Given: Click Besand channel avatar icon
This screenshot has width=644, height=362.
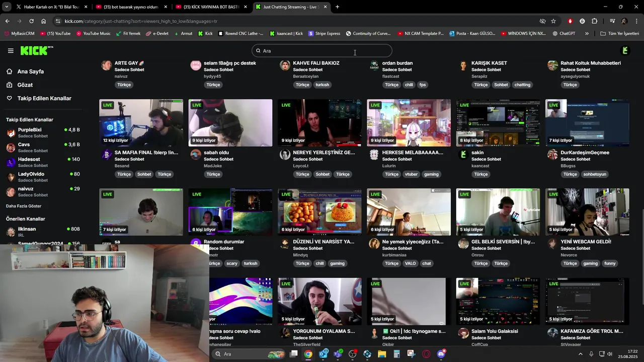Looking at the screenshot, I should (x=106, y=155).
